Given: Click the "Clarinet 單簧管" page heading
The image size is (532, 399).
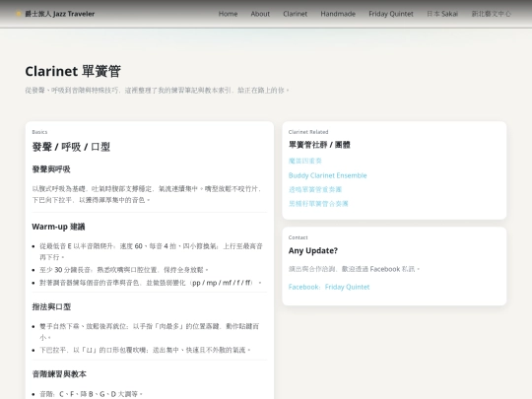Looking at the screenshot, I should pyautogui.click(x=73, y=71).
